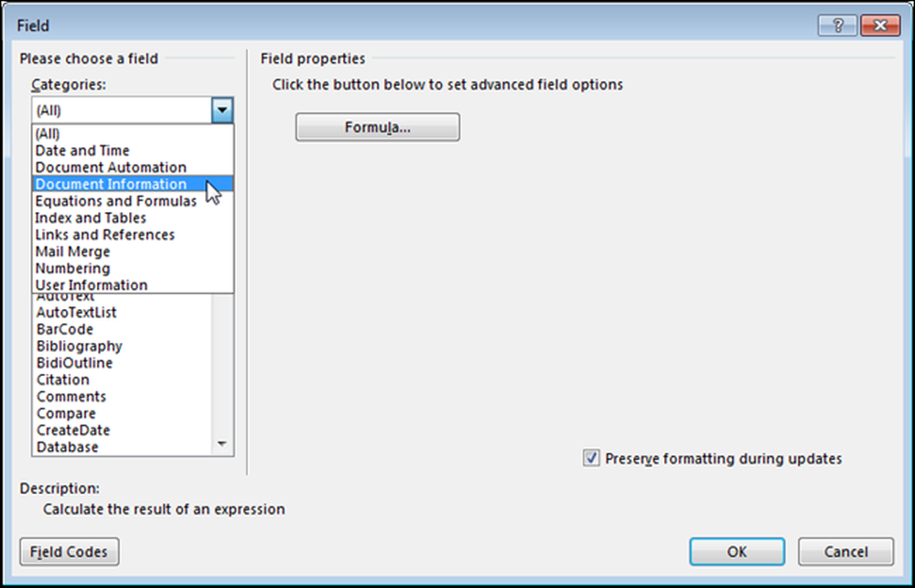Screen dimensions: 915x588
Task: Select Document Information category
Action: tap(133, 185)
